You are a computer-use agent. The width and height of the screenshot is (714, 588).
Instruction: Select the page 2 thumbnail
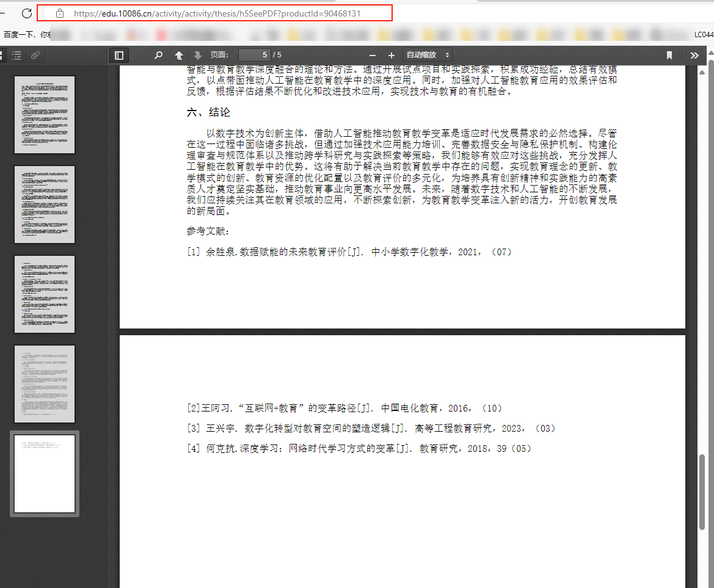[45, 205]
